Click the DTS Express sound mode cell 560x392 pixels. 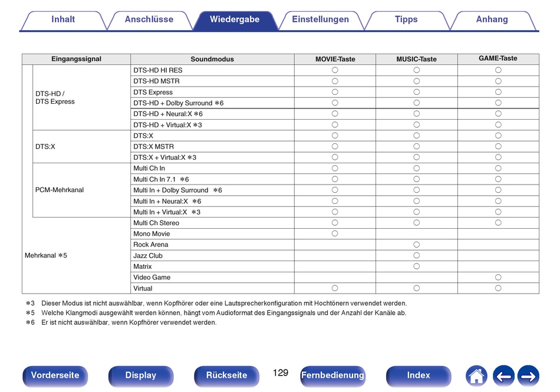(x=212, y=92)
